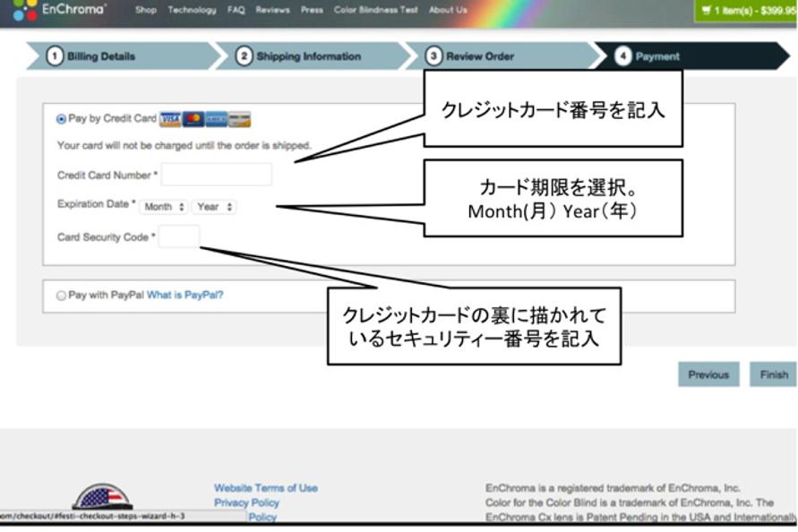Switch to the Review Order step

479,56
